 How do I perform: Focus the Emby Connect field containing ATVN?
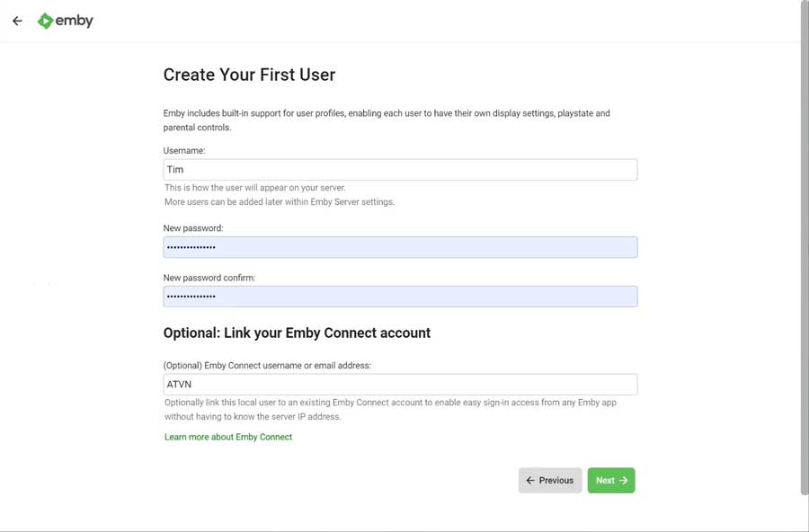click(400, 385)
